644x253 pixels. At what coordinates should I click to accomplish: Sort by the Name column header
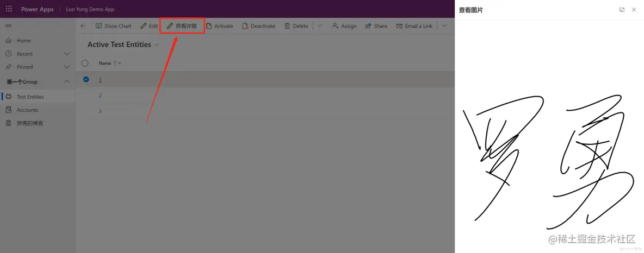tap(110, 63)
